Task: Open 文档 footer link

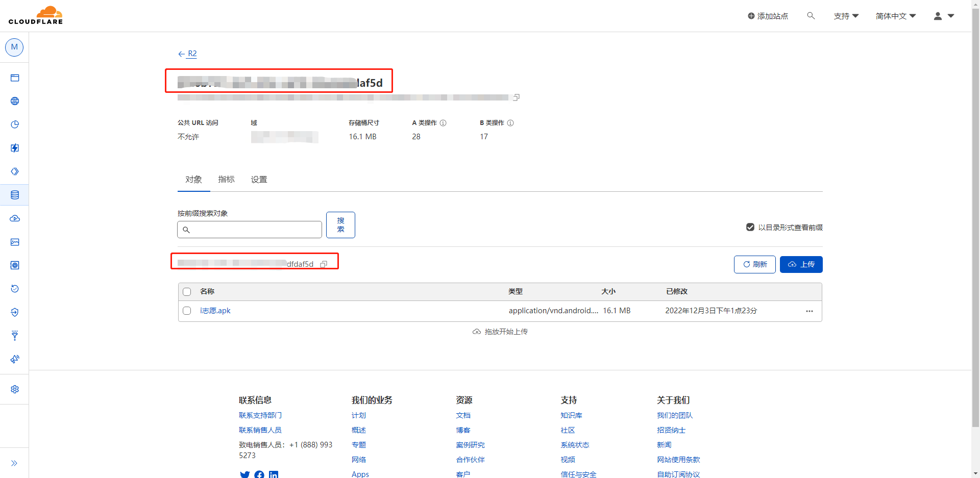Action: click(x=463, y=415)
